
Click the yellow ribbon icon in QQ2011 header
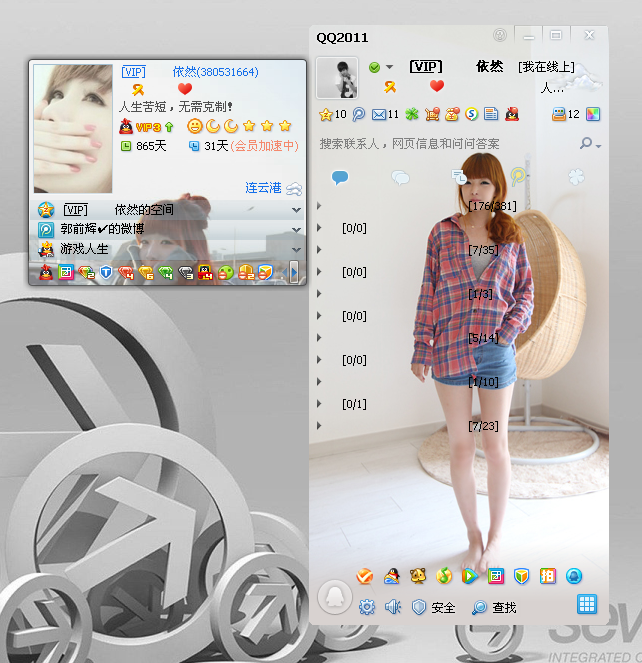(x=390, y=87)
